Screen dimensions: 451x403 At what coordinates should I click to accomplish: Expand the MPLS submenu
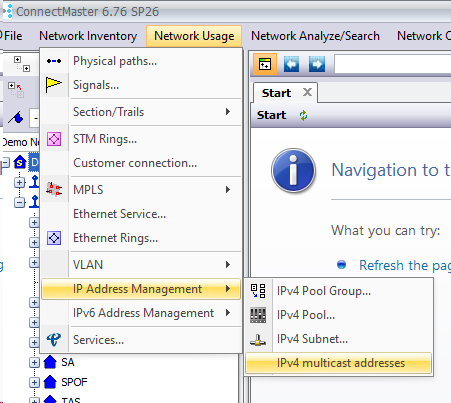pos(141,189)
